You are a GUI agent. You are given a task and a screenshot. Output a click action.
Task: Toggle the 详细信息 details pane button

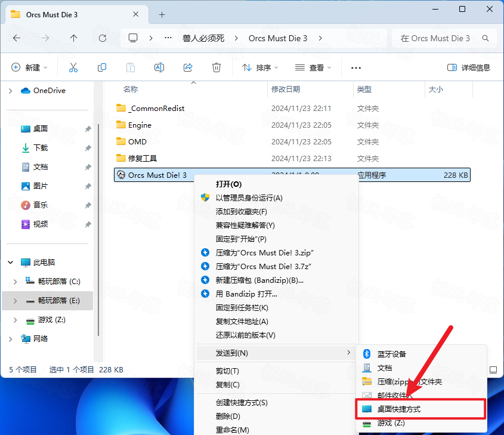pyautogui.click(x=469, y=67)
